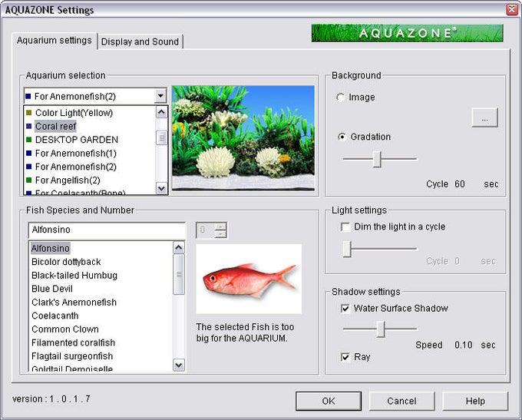Select the Image background radio button
522x420 pixels.
(x=340, y=98)
